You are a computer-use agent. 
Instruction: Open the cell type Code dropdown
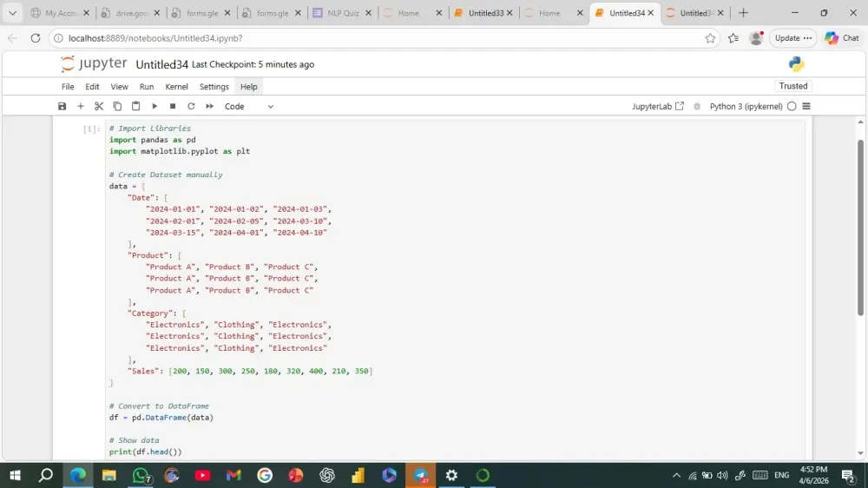point(249,106)
